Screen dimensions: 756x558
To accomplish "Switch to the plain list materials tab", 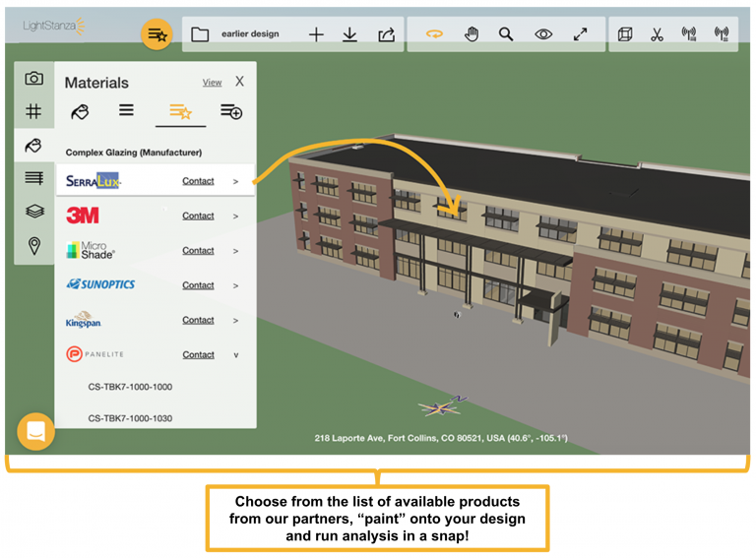I will (126, 110).
